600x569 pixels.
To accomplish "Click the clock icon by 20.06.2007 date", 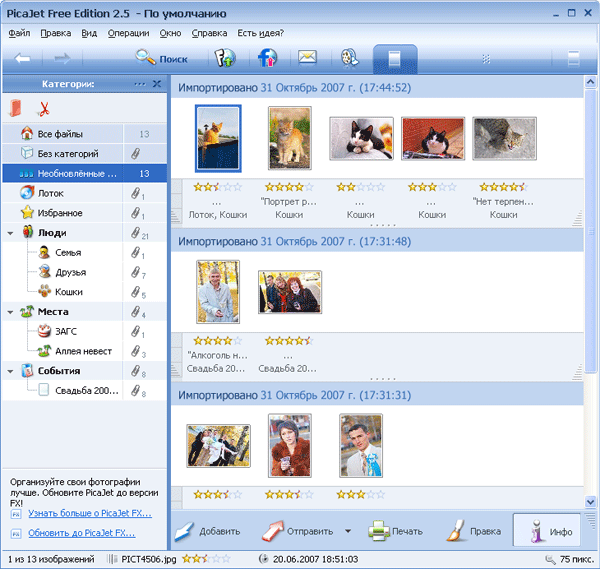I will (x=263, y=559).
